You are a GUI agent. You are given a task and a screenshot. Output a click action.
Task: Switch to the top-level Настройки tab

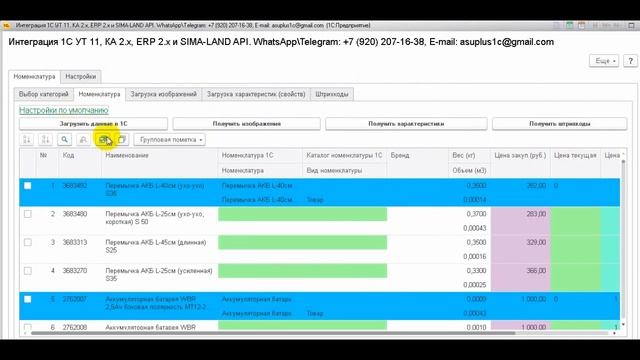81,77
